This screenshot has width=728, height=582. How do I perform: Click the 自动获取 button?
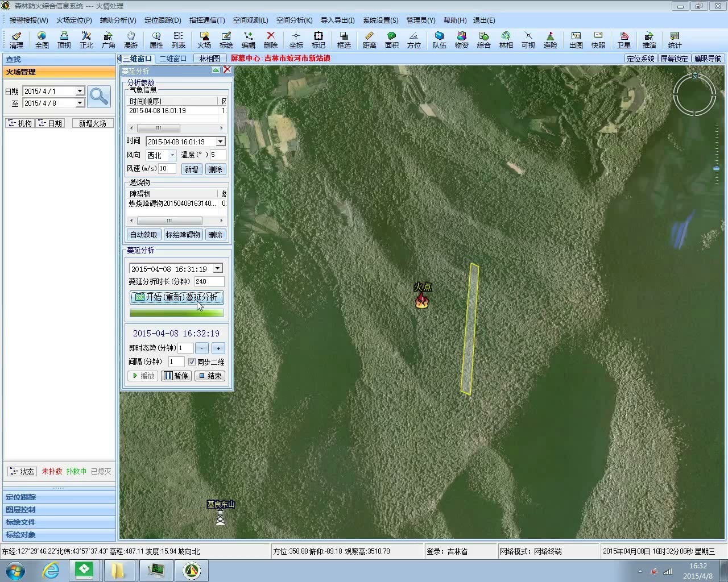click(143, 235)
